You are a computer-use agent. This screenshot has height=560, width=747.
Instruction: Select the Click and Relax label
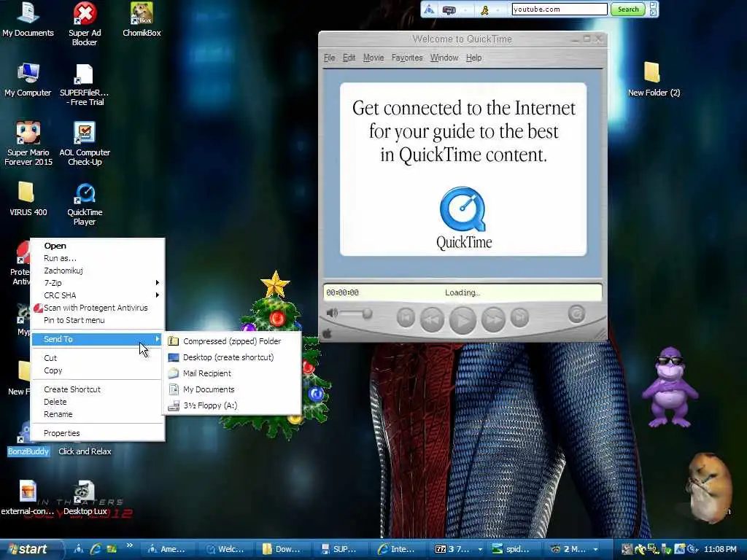click(x=85, y=451)
